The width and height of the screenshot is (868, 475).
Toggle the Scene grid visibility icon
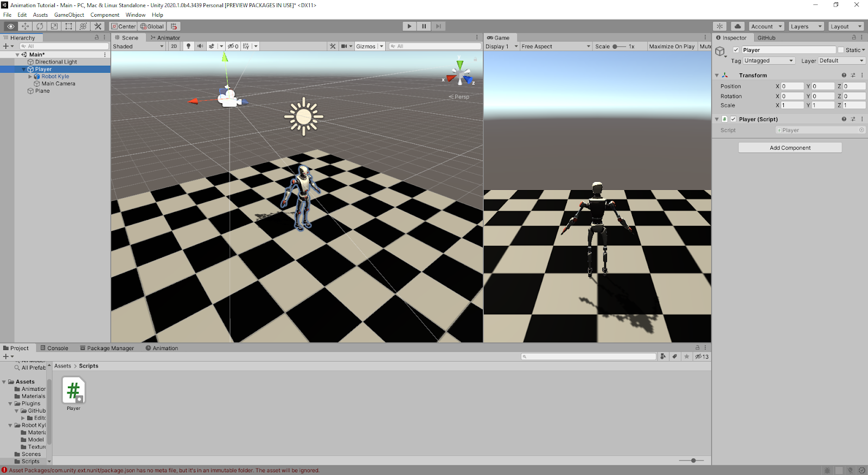[x=246, y=46]
